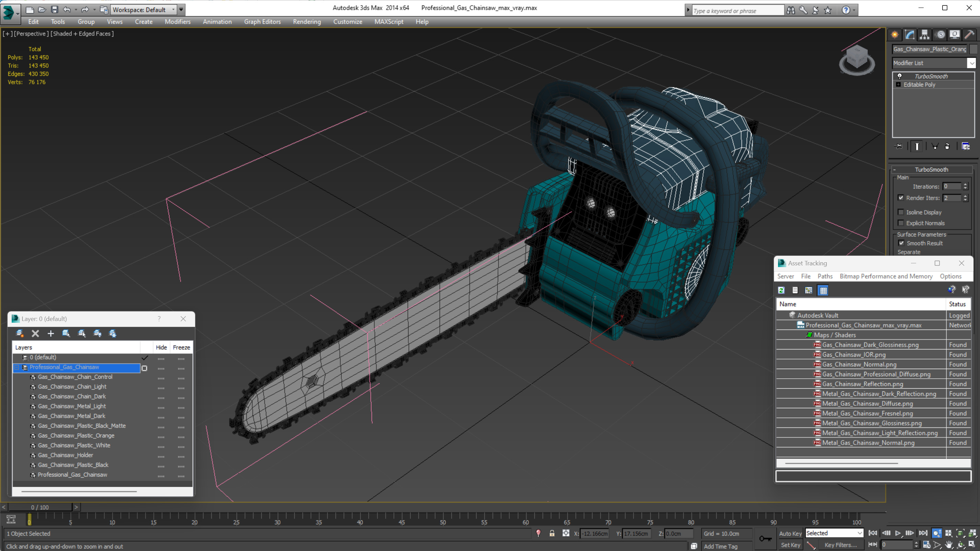Click the binoculars search icon in title bar
980x551 pixels.
tap(791, 10)
